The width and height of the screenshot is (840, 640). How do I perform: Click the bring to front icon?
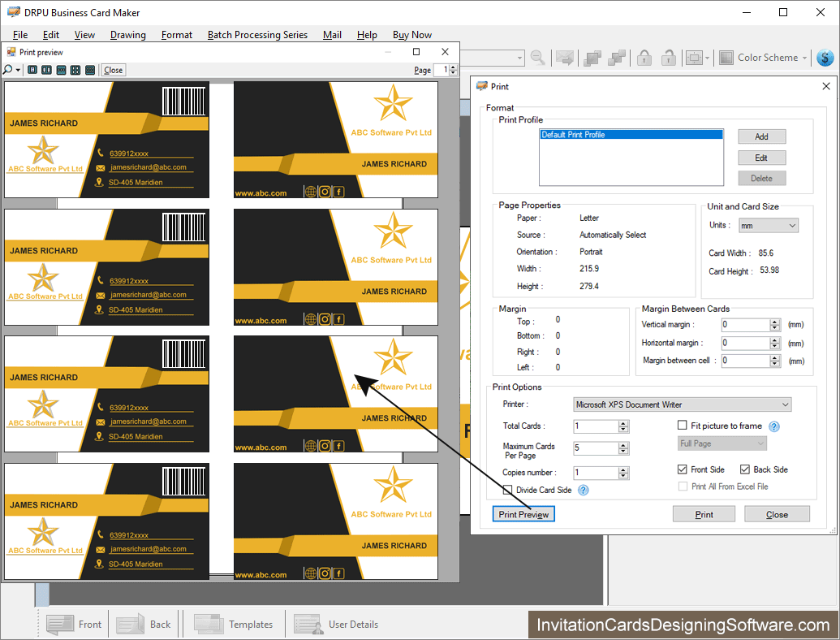[x=592, y=58]
